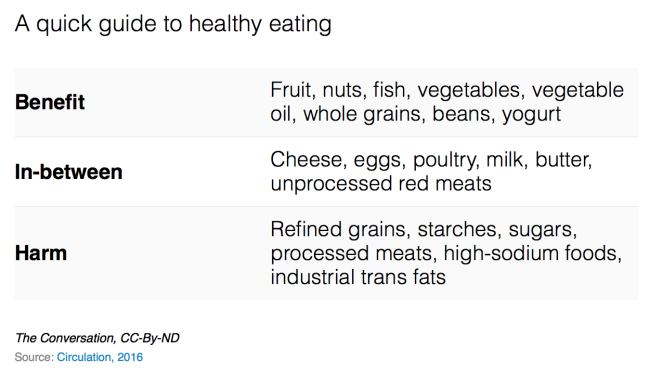
Task: Click 'oil, whole grains, beans, yogurt' line
Action: tap(415, 114)
